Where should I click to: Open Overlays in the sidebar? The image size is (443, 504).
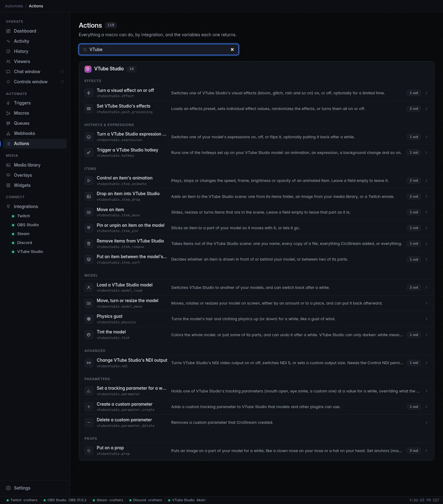(35, 175)
